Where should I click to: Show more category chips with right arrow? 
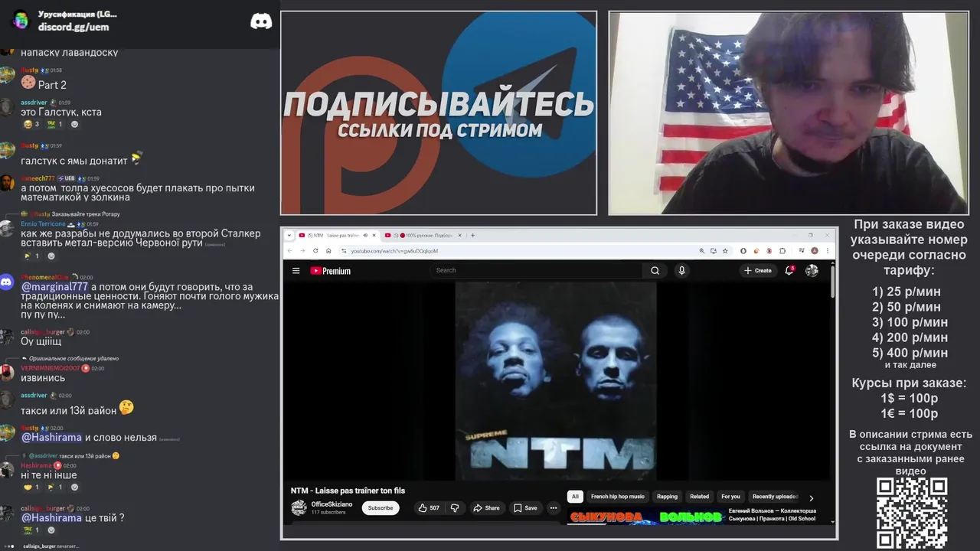811,498
